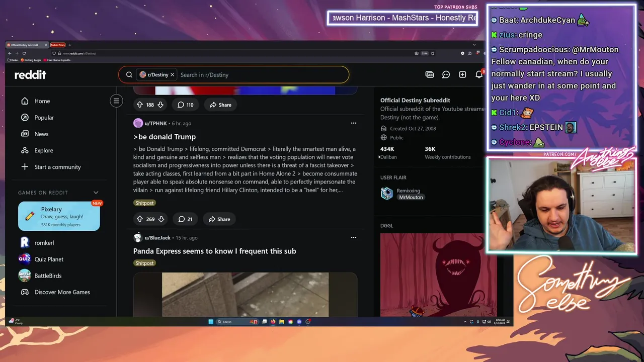Upvote the post with 269 points
Screen dimensions: 644x362
pyautogui.click(x=140, y=219)
